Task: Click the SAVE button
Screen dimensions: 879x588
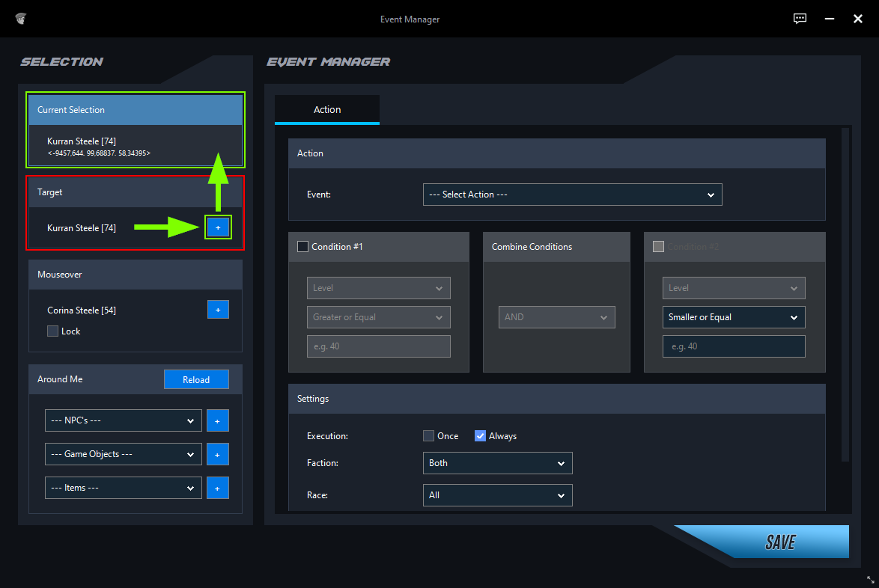Action: pyautogui.click(x=771, y=542)
